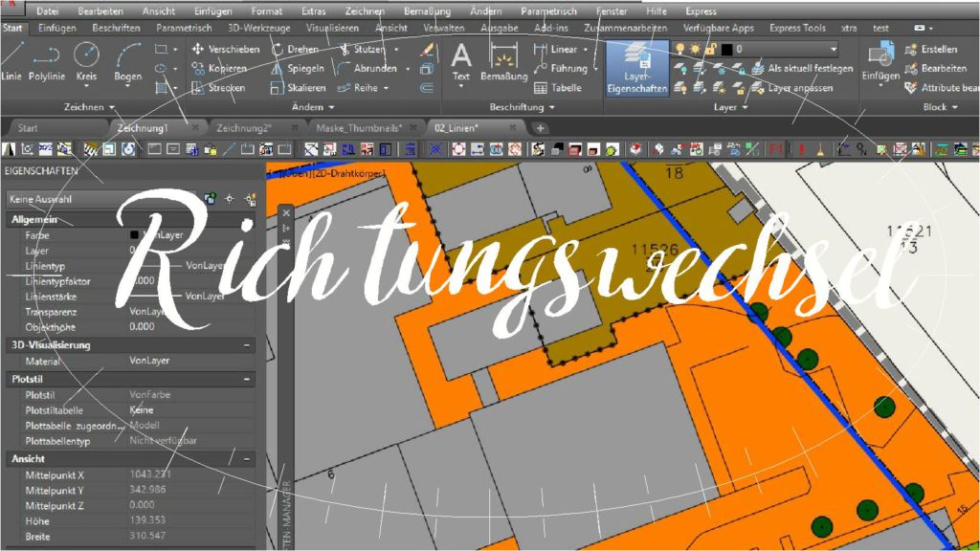Pick the Text annotation tool
The image size is (980, 551).
coord(461,61)
